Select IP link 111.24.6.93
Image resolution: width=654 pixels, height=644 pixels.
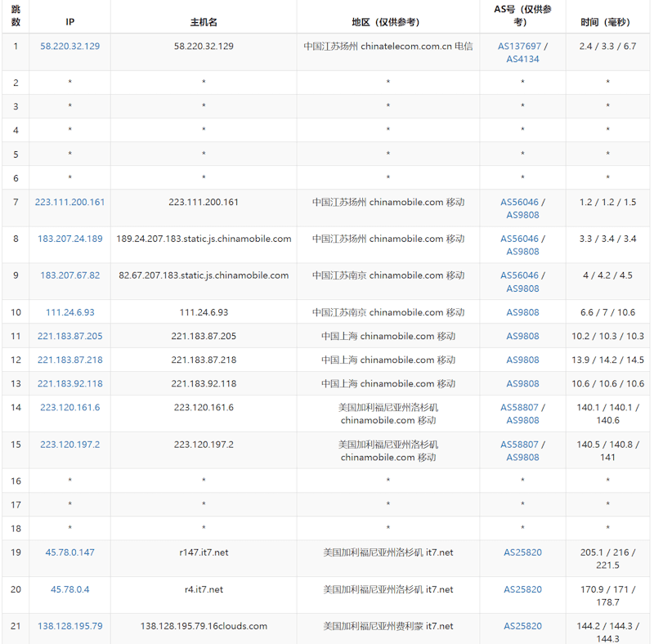click(x=69, y=312)
